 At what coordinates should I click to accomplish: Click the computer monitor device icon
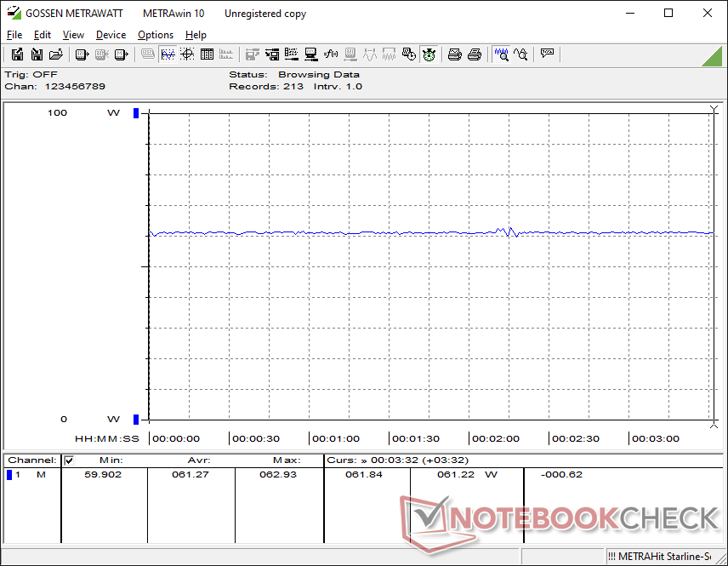[x=311, y=54]
